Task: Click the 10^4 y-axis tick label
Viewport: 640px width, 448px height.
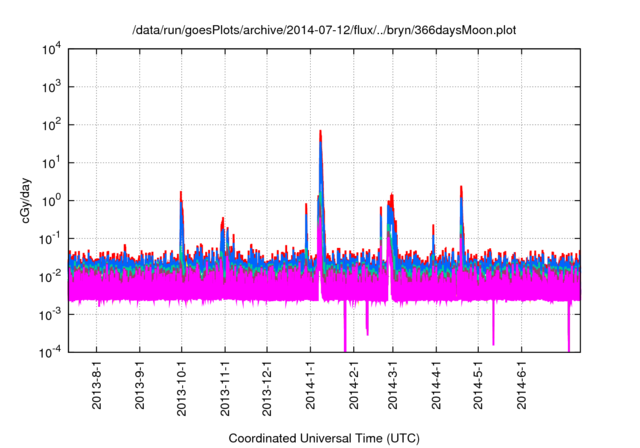Action: [x=53, y=49]
